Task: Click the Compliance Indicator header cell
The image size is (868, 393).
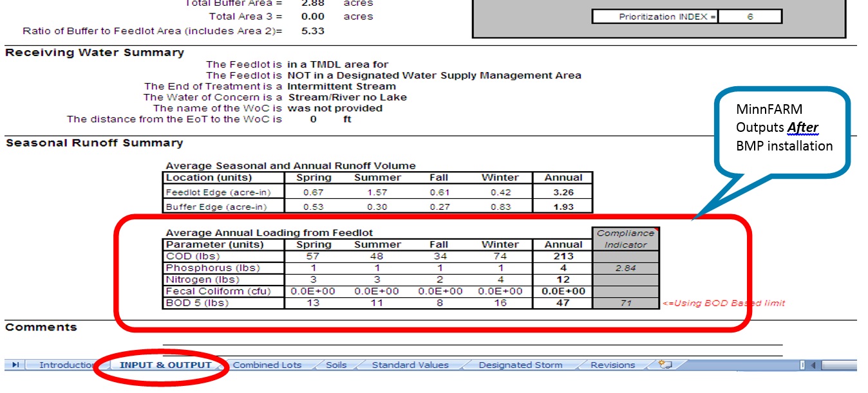Action: coord(625,239)
